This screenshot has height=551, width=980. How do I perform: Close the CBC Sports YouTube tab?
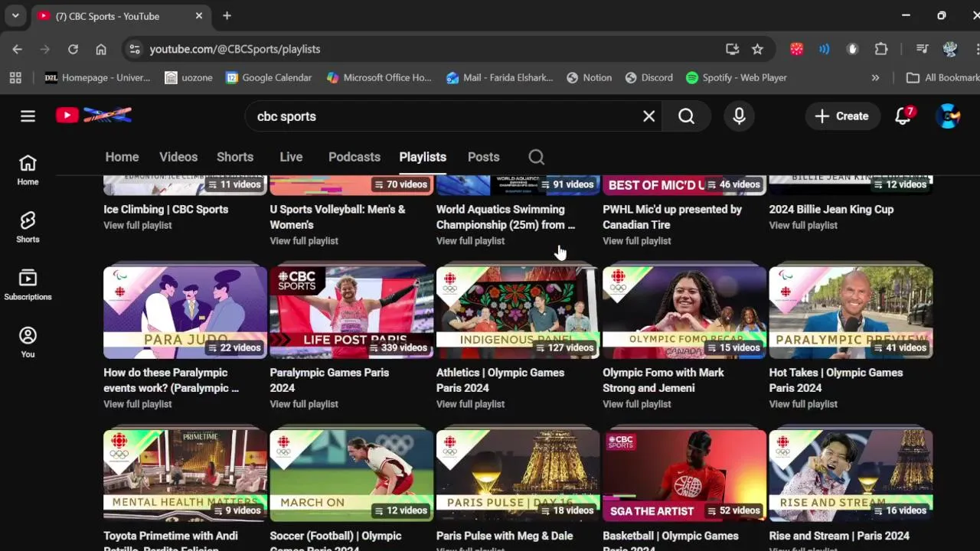pos(199,15)
